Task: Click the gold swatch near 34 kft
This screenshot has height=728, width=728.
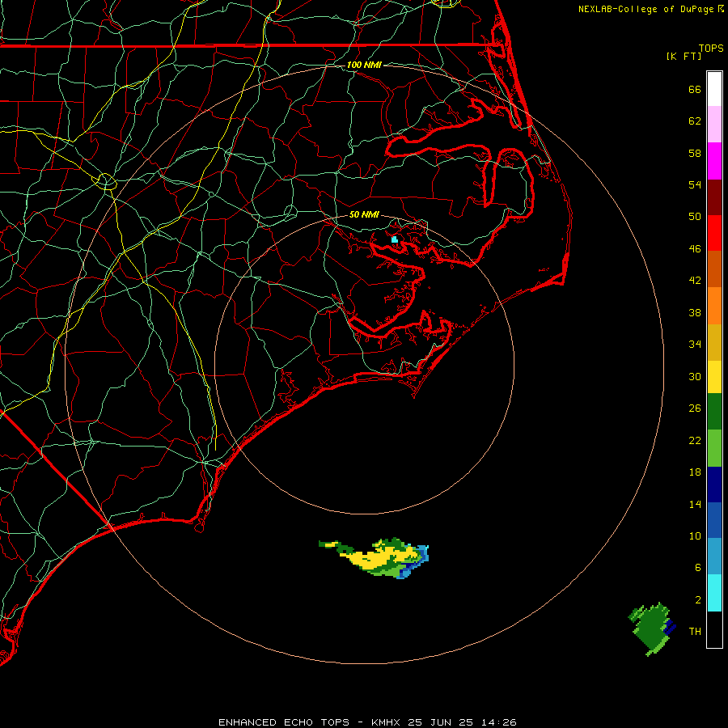Action: pos(714,342)
